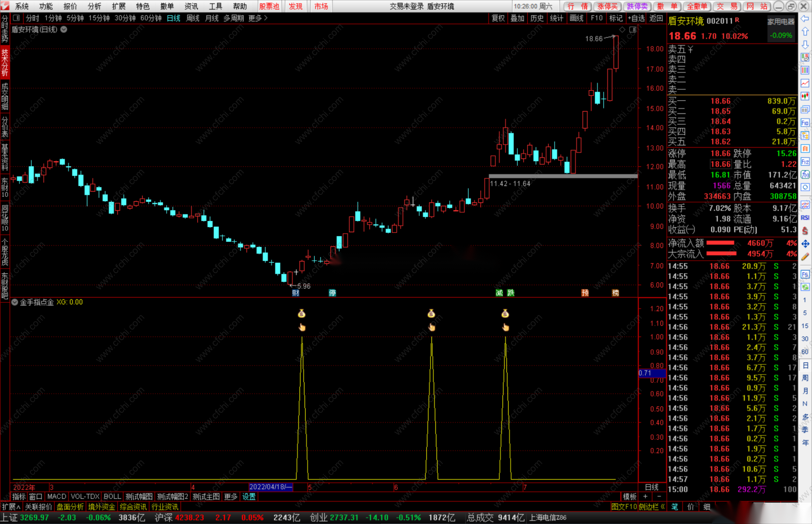This screenshot has width=812, height=524.
Task: Switch chart period to 周线
Action: click(193, 18)
